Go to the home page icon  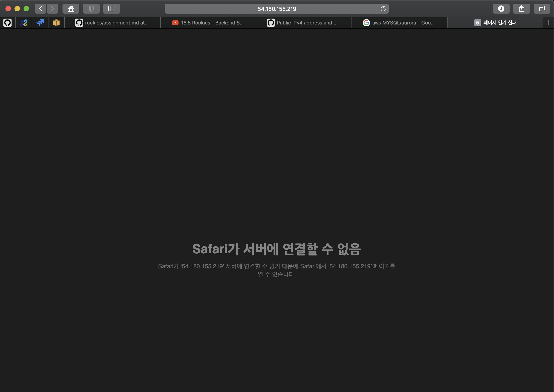click(71, 9)
